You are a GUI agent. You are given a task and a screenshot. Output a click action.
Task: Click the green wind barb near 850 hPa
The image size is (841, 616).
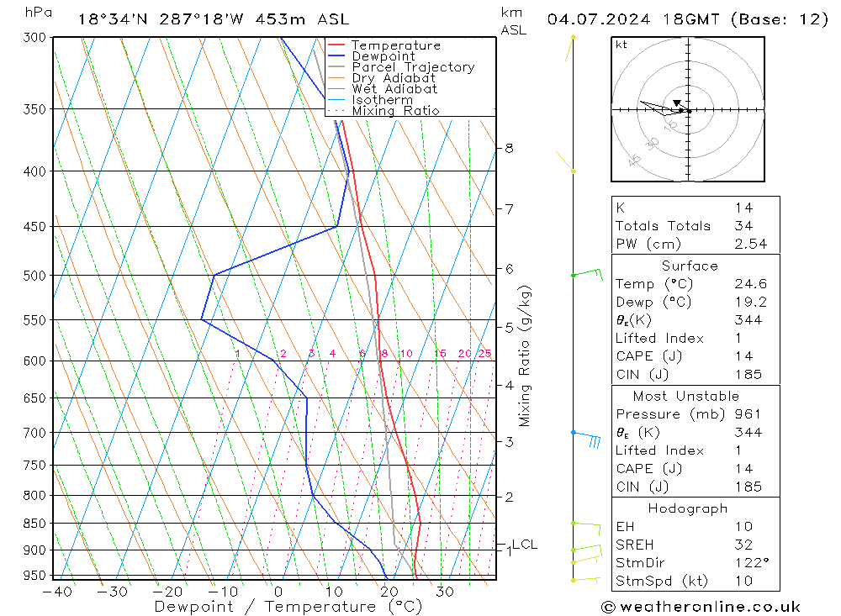click(x=586, y=528)
